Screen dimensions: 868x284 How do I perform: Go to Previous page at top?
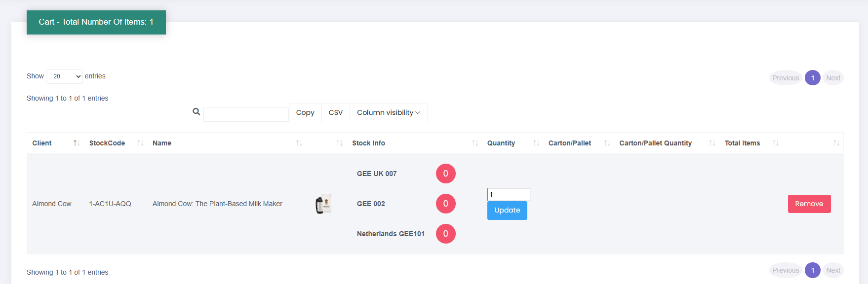click(786, 78)
